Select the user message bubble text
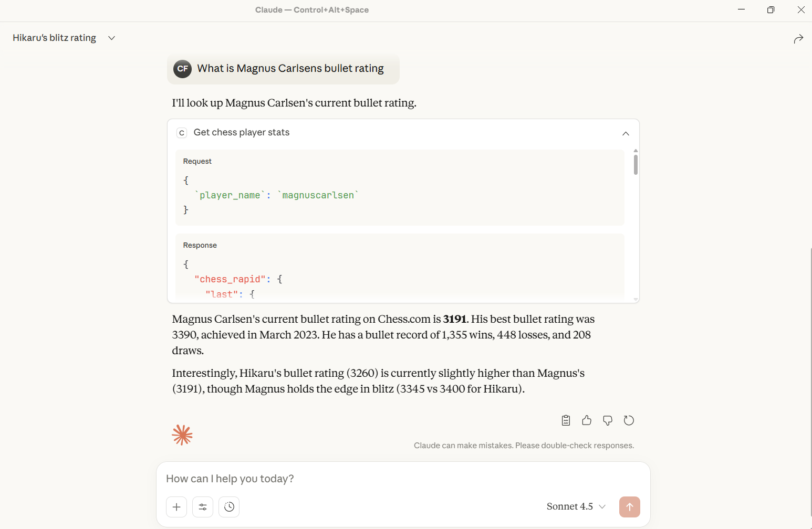Screen dimensions: 812x529 coord(290,68)
